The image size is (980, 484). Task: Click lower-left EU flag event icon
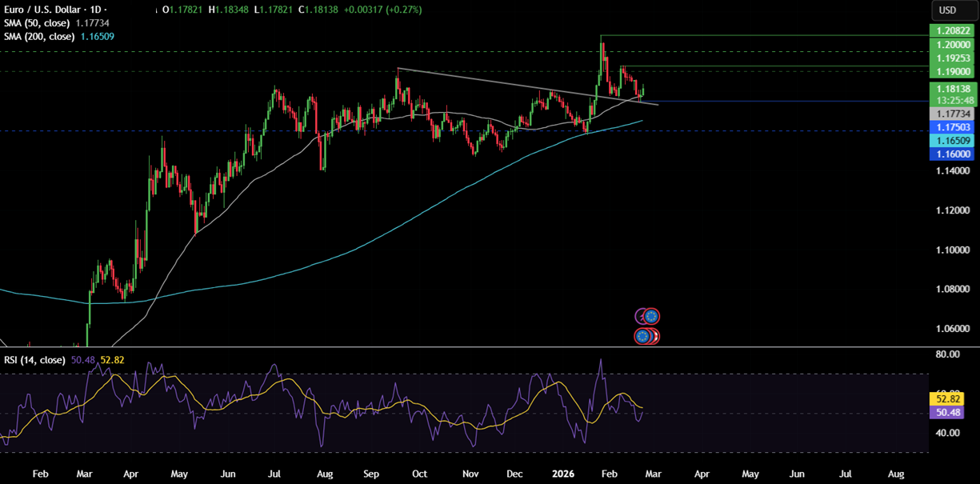tap(642, 336)
